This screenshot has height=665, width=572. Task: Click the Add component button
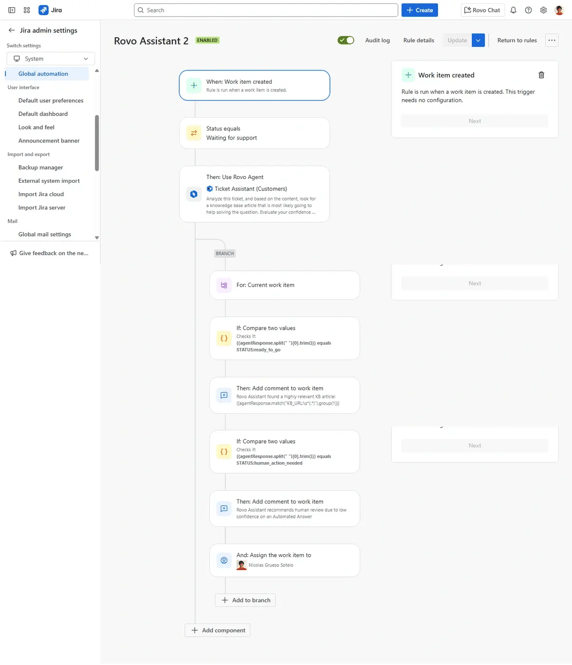click(218, 630)
